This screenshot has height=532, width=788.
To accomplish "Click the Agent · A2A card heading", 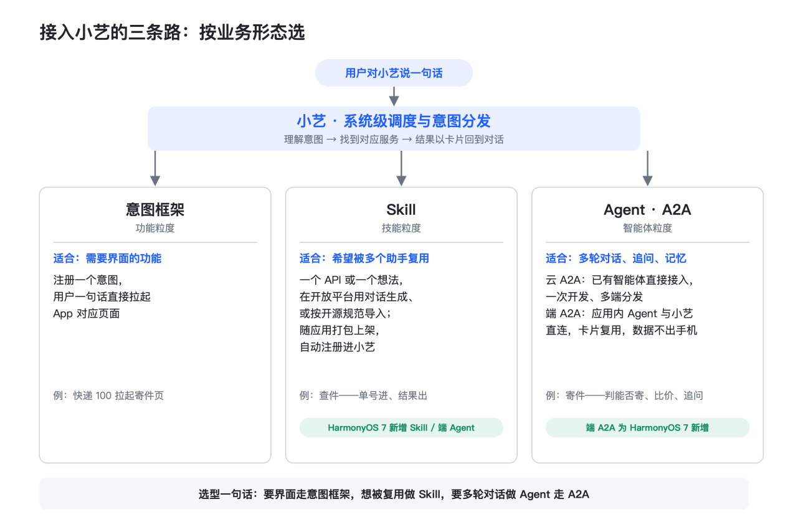I will [647, 209].
